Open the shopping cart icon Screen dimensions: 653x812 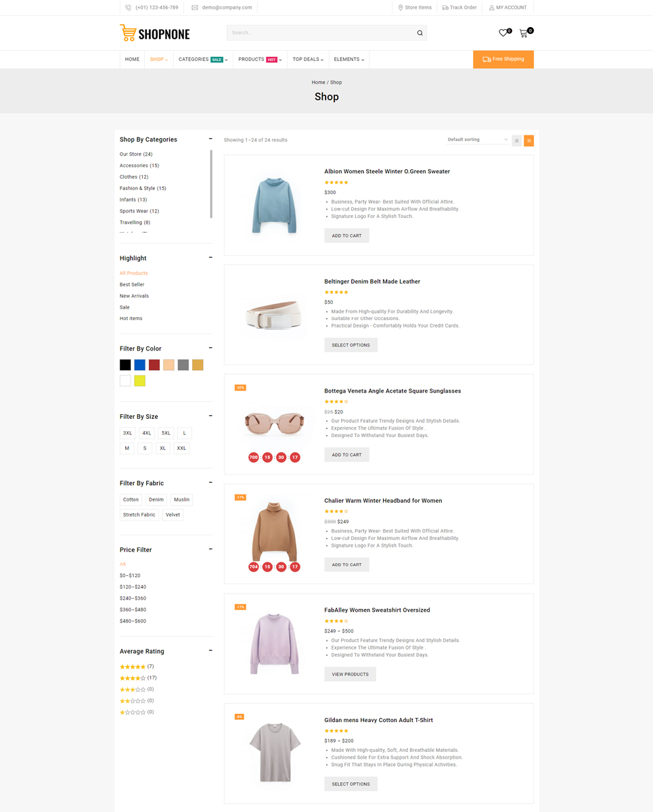523,33
